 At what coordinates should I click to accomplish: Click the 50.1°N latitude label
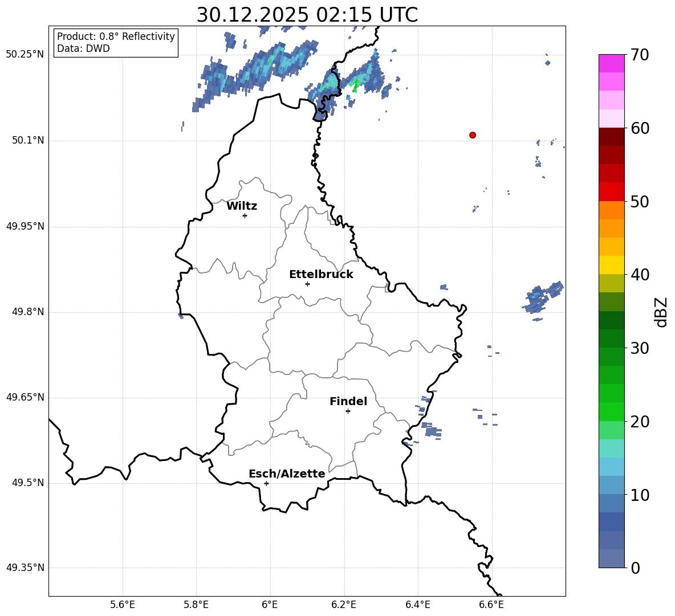coord(28,141)
